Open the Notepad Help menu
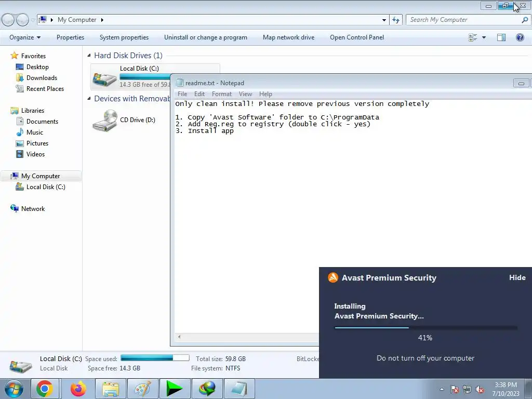This screenshot has width=532, height=399. coord(265,94)
